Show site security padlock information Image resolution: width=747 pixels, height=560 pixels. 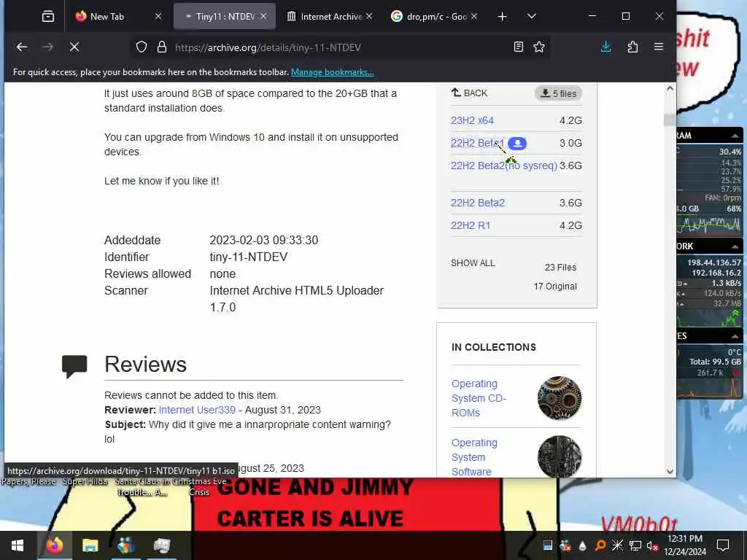(162, 47)
